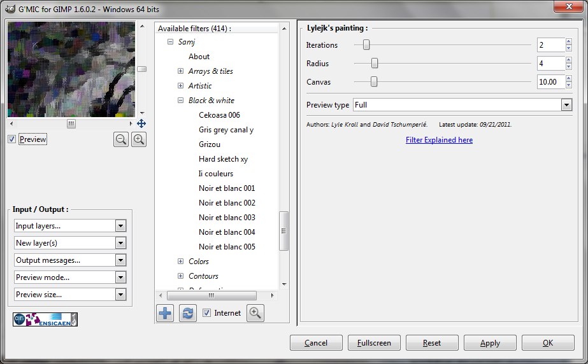588x364 pixels.
Task: Click the filters list horizontal scrollbar
Action: 212,295
